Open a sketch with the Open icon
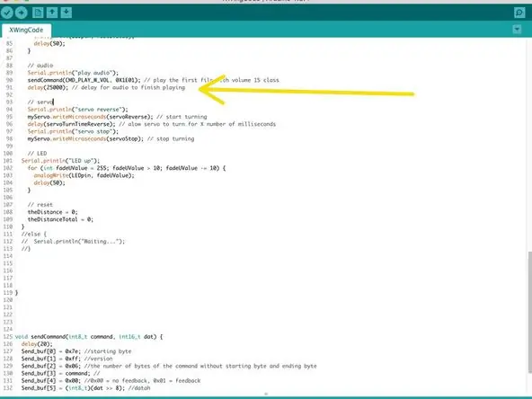The width and height of the screenshot is (532, 399). 52,13
